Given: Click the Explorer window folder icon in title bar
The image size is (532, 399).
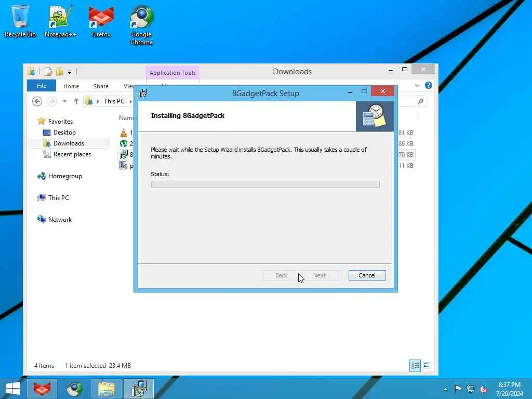Looking at the screenshot, I should (x=32, y=71).
